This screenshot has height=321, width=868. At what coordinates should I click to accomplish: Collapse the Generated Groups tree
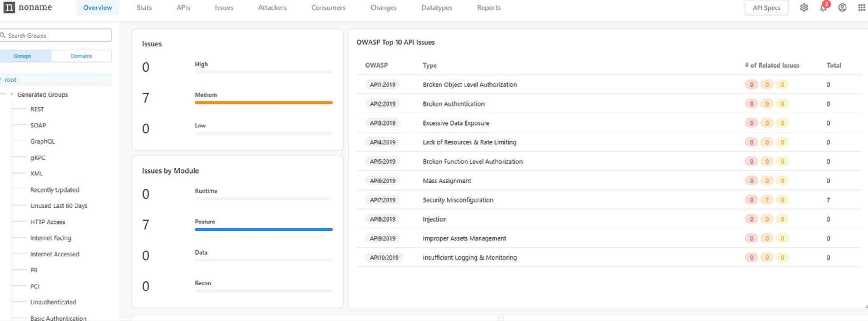tap(12, 95)
